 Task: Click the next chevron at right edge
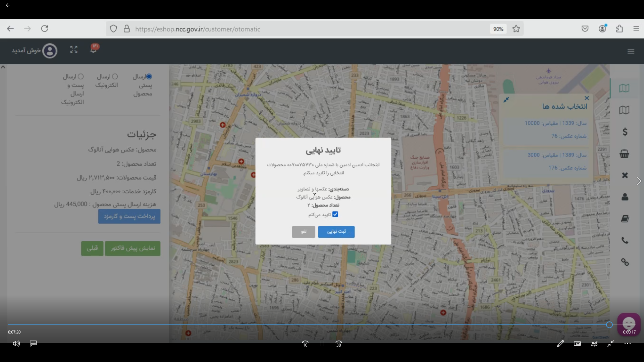click(x=639, y=181)
